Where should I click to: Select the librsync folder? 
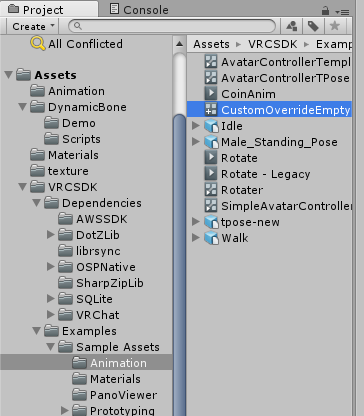pos(89,251)
